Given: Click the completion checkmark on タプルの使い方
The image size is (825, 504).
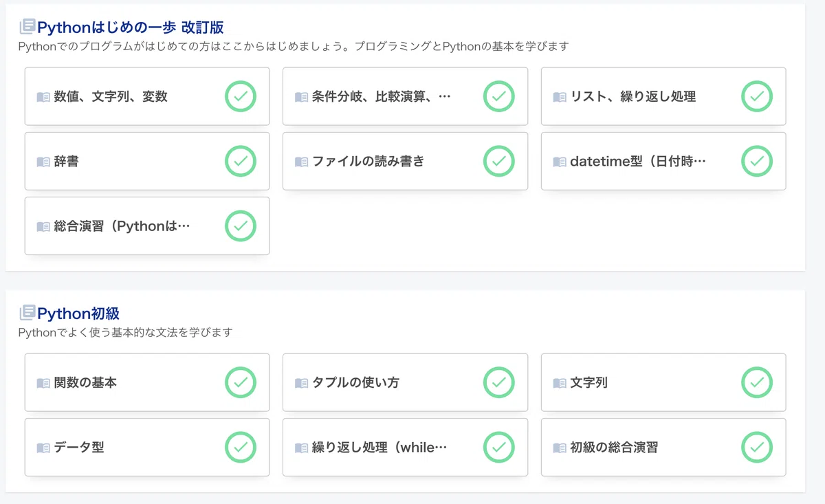Looking at the screenshot, I should [499, 382].
